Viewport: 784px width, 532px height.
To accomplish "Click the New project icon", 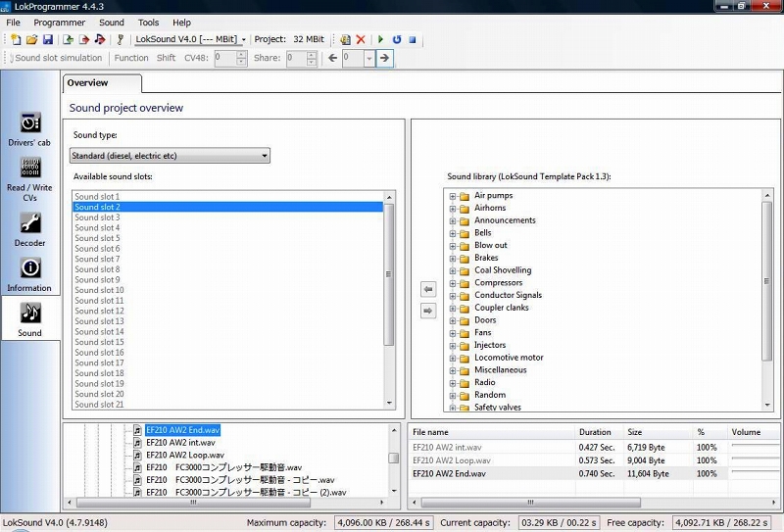I will 16,39.
